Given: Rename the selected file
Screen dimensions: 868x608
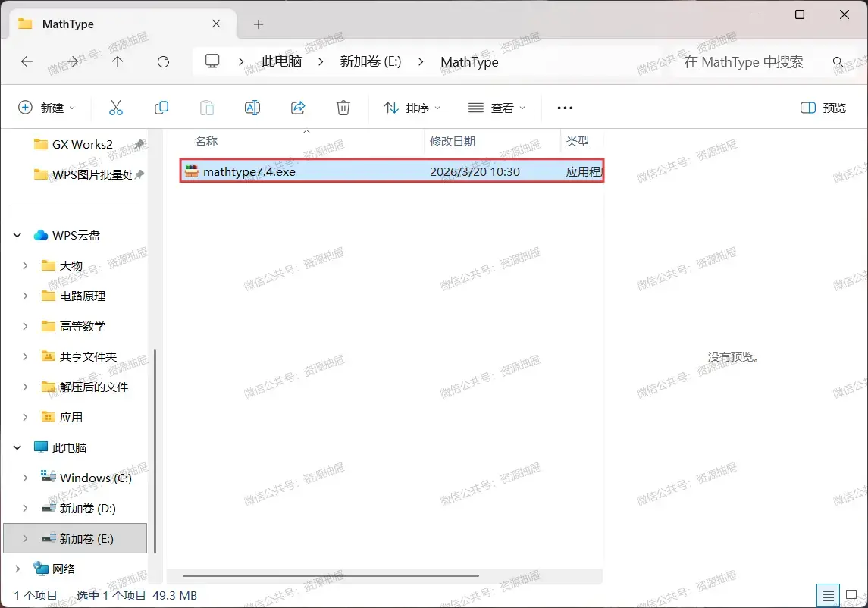Looking at the screenshot, I should coord(252,108).
